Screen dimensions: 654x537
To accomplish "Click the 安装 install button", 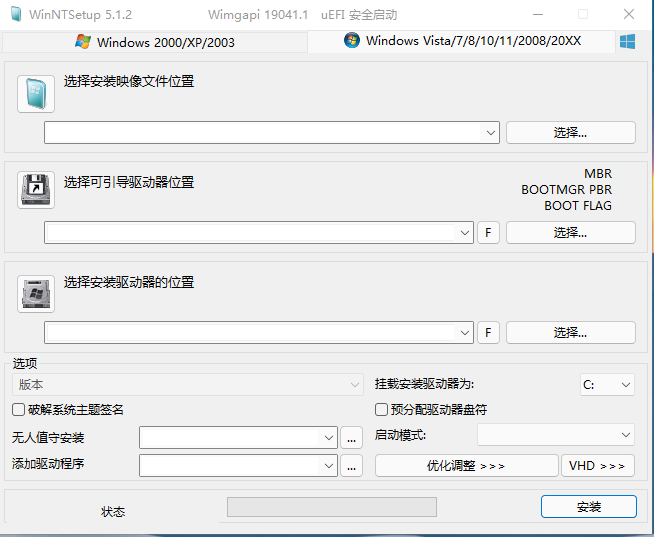I will pyautogui.click(x=589, y=507).
